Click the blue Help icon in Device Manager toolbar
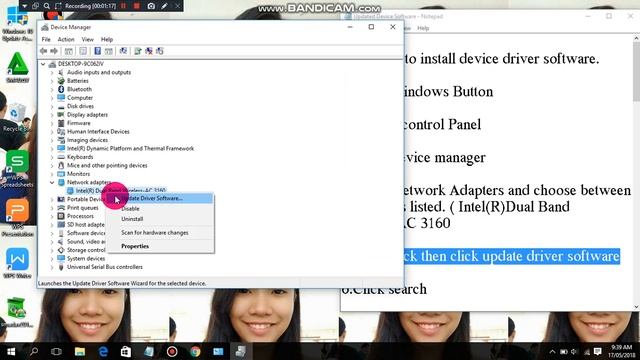 pyautogui.click(x=98, y=51)
